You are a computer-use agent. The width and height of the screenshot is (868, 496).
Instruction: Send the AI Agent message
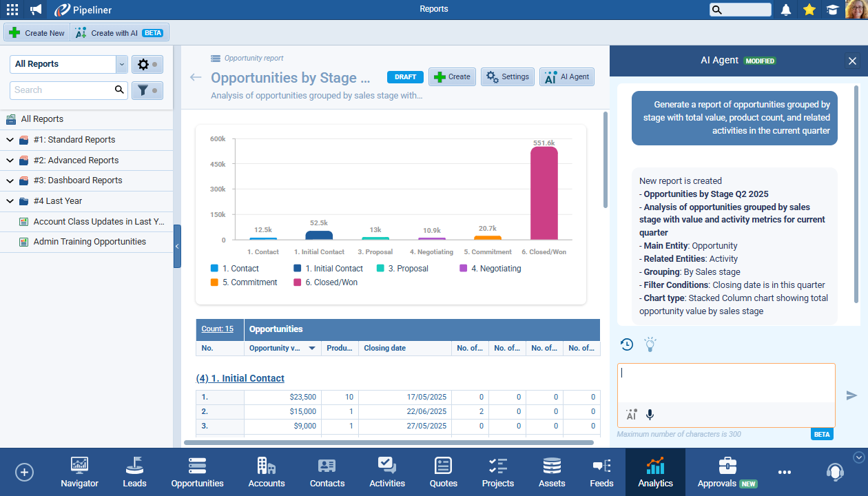tap(851, 395)
